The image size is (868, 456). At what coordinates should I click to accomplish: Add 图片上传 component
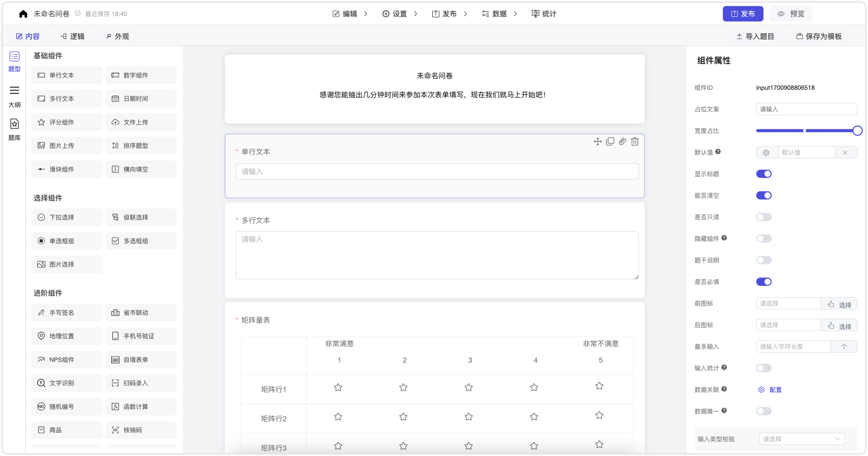pyautogui.click(x=67, y=145)
